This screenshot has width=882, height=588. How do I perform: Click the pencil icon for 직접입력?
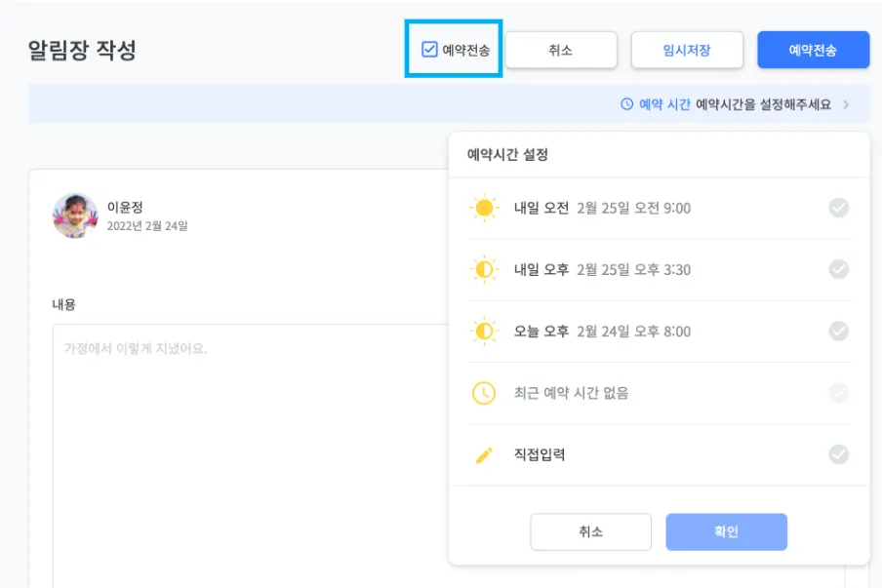pyautogui.click(x=484, y=455)
